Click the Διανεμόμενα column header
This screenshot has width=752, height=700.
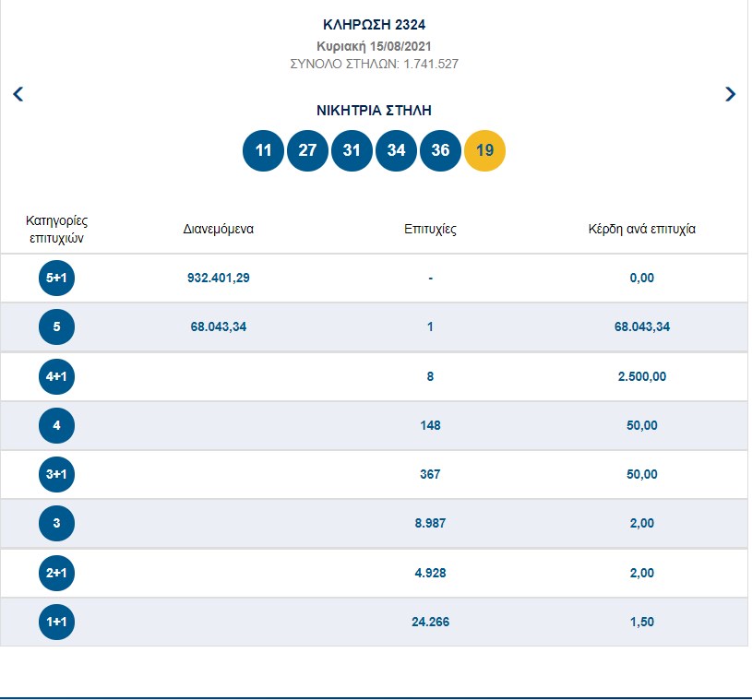click(x=218, y=229)
